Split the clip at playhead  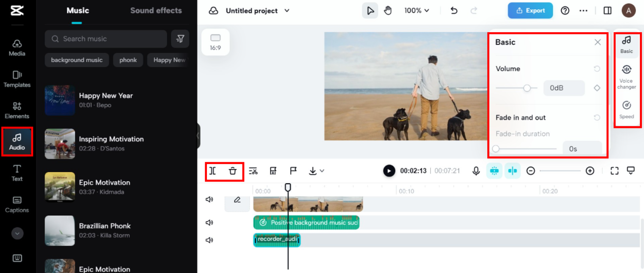213,171
